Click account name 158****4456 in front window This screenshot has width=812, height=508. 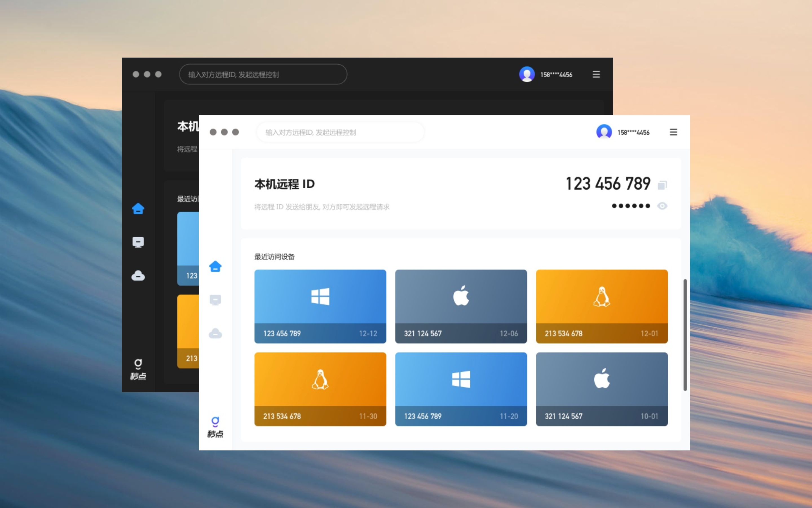pos(634,132)
